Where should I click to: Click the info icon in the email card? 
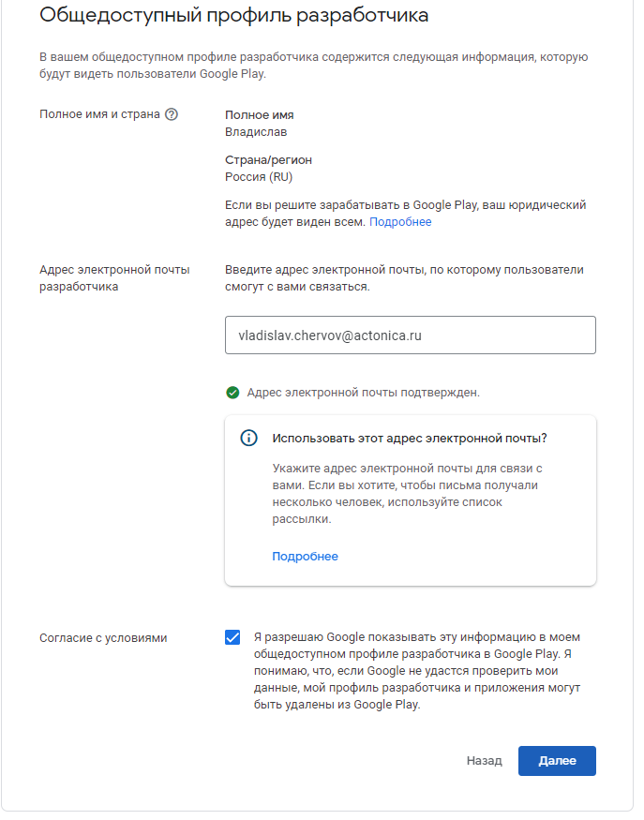click(248, 438)
